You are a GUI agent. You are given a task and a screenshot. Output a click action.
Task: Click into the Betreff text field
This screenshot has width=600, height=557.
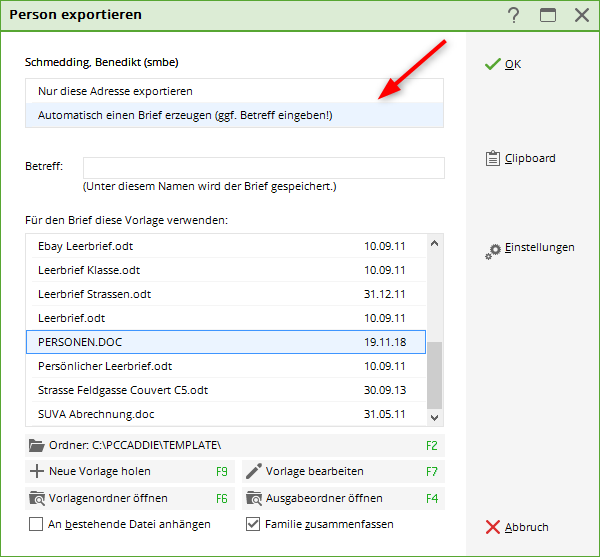pyautogui.click(x=263, y=167)
